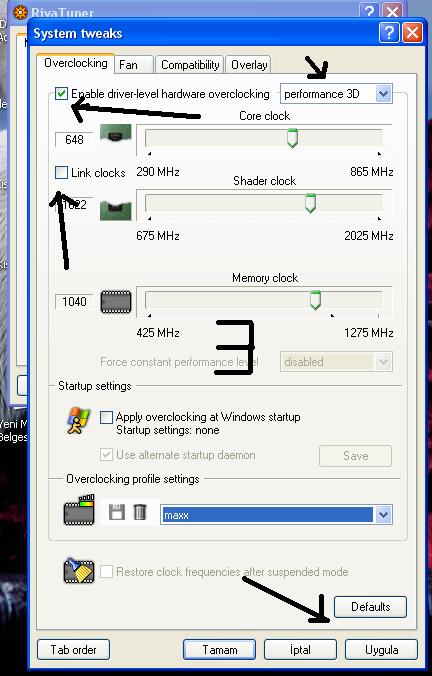The width and height of the screenshot is (432, 676).
Task: Confirm with the Tamam button
Action: pos(219,649)
